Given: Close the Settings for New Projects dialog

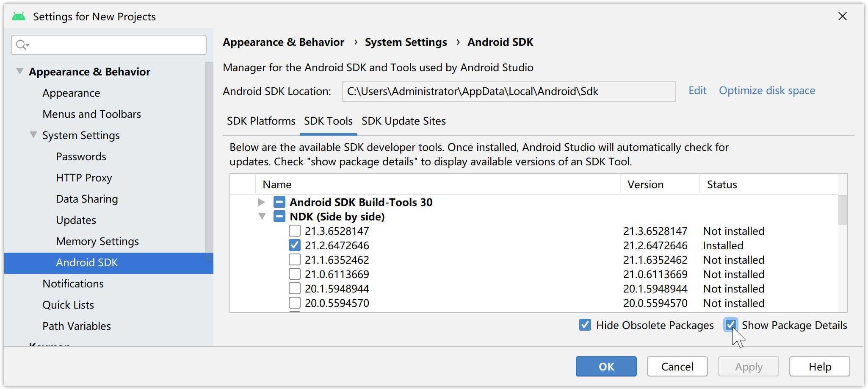Looking at the screenshot, I should 843,17.
